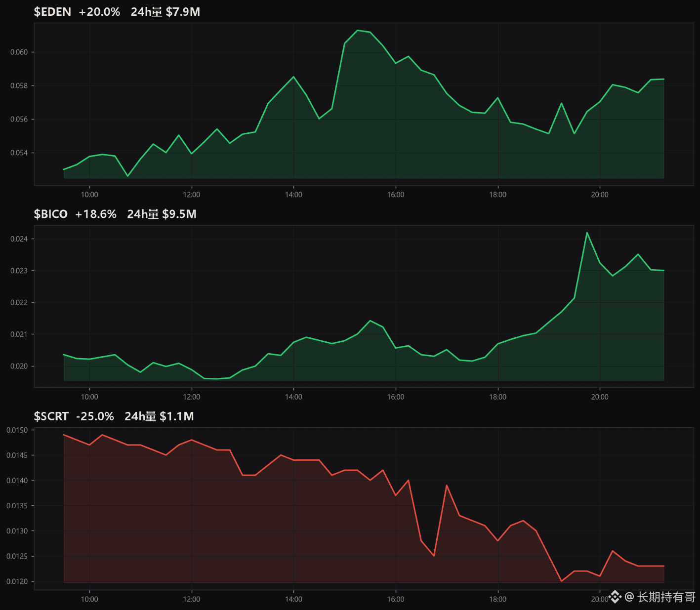700x610 pixels.
Task: Click the 0.0140 price axis label
Action: point(17,480)
